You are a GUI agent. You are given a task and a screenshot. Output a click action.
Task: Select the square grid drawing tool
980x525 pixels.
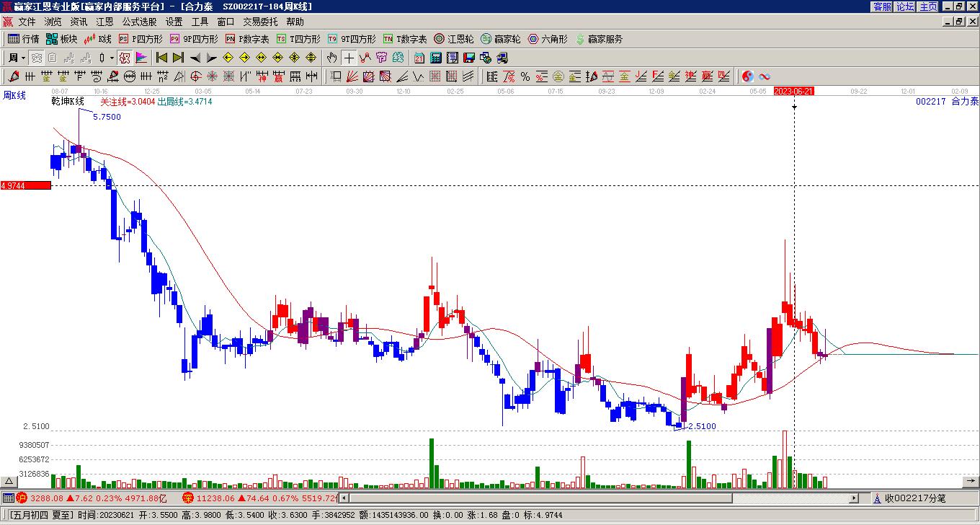[x=435, y=76]
